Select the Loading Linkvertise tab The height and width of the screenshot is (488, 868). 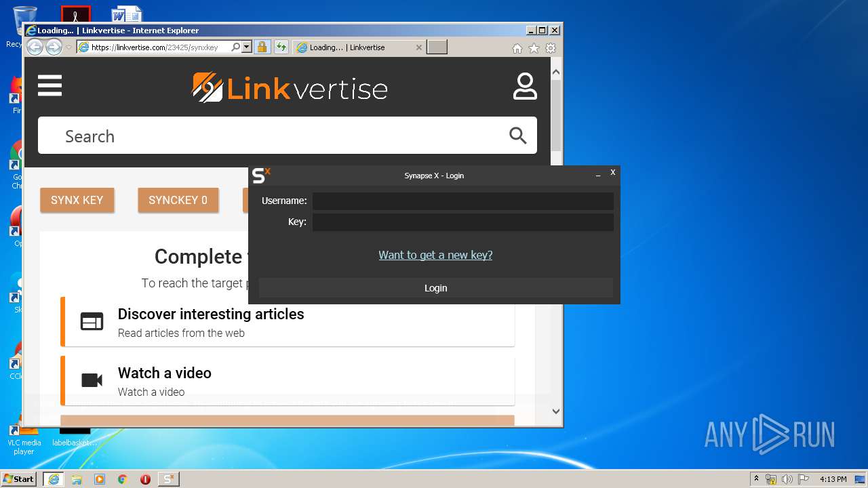tap(359, 47)
